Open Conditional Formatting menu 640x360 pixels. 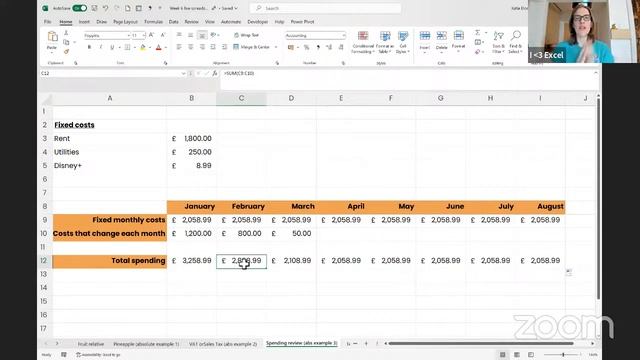pyautogui.click(x=363, y=42)
